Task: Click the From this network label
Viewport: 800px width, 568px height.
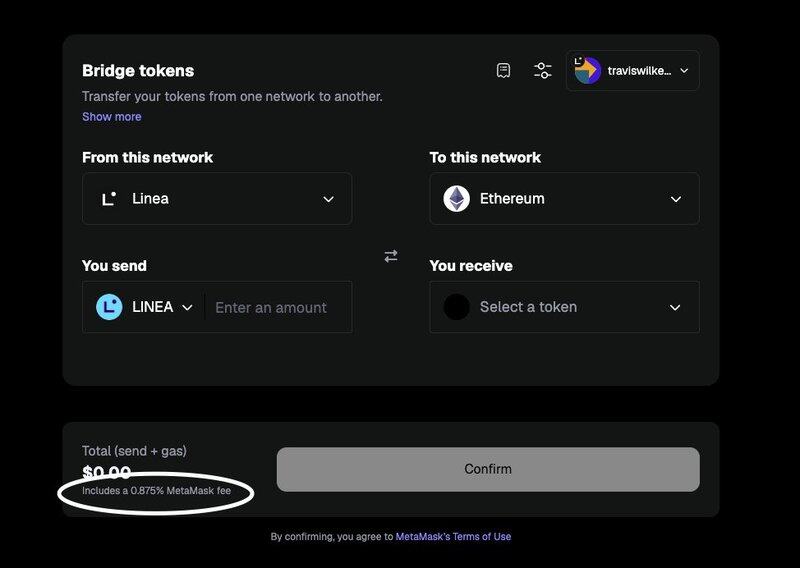Action: point(147,157)
